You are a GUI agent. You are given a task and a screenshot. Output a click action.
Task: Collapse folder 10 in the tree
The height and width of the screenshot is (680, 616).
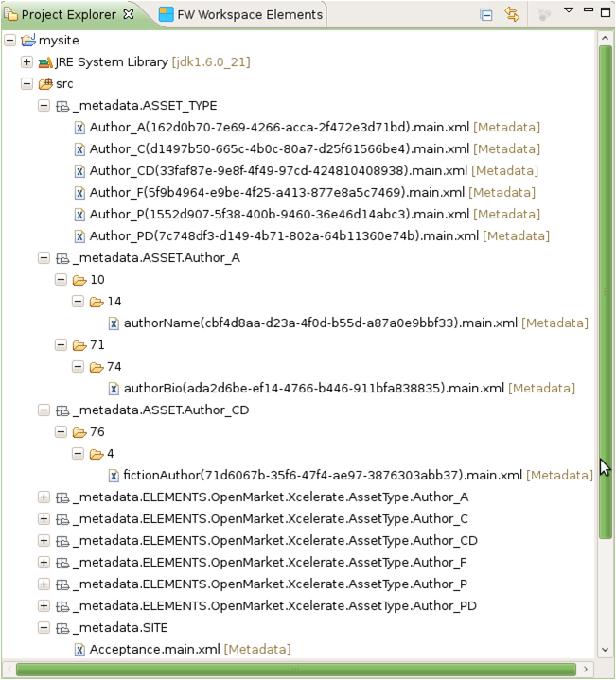click(61, 280)
